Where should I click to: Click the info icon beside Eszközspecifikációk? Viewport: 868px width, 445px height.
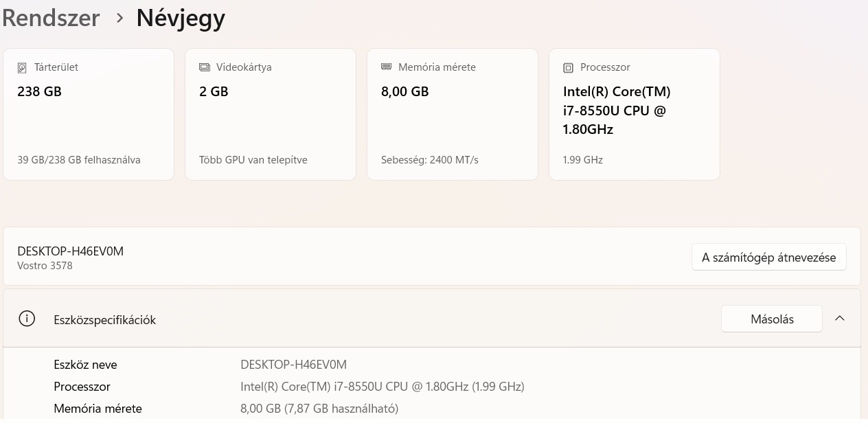click(27, 319)
